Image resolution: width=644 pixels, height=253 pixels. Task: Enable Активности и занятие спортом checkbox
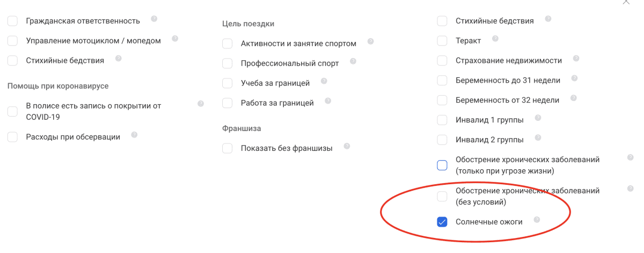[228, 44]
